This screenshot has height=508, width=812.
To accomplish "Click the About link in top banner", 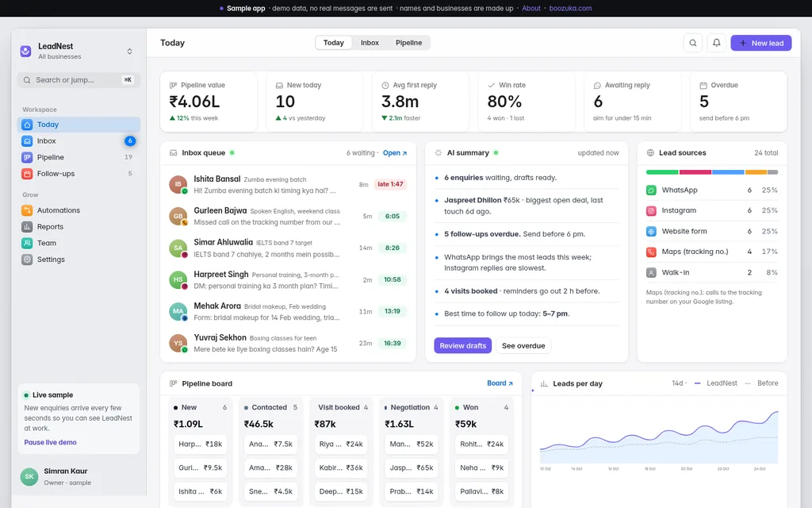I will [x=530, y=8].
